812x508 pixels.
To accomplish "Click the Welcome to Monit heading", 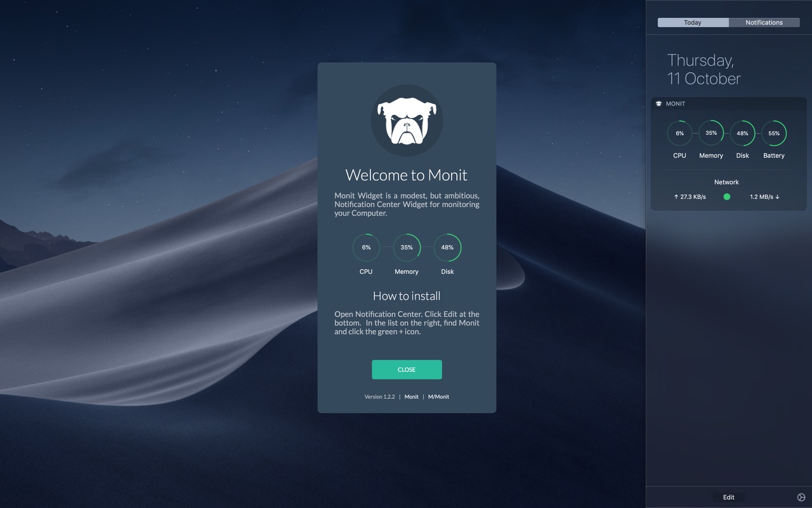I will click(407, 175).
